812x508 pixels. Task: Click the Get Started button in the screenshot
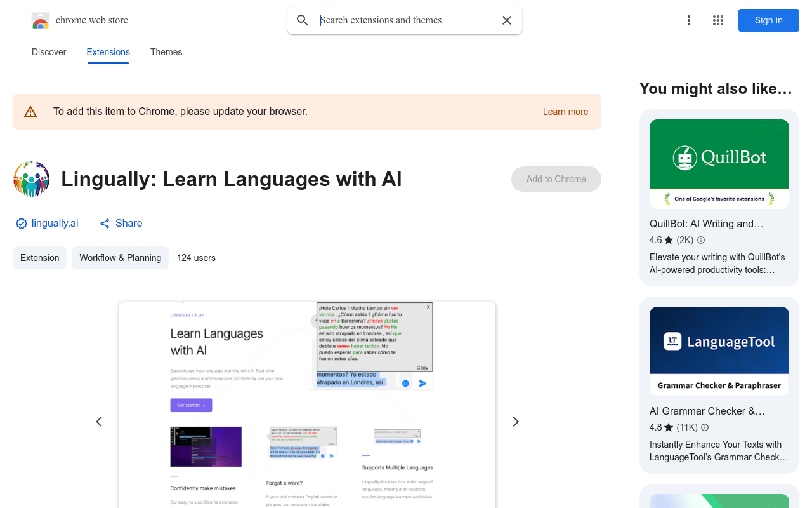pos(191,405)
